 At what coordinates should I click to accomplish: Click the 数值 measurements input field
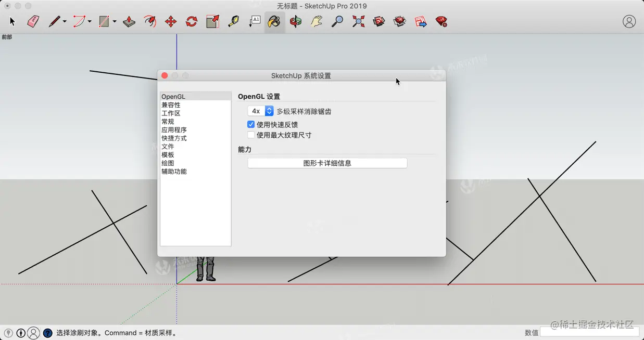tap(589, 332)
